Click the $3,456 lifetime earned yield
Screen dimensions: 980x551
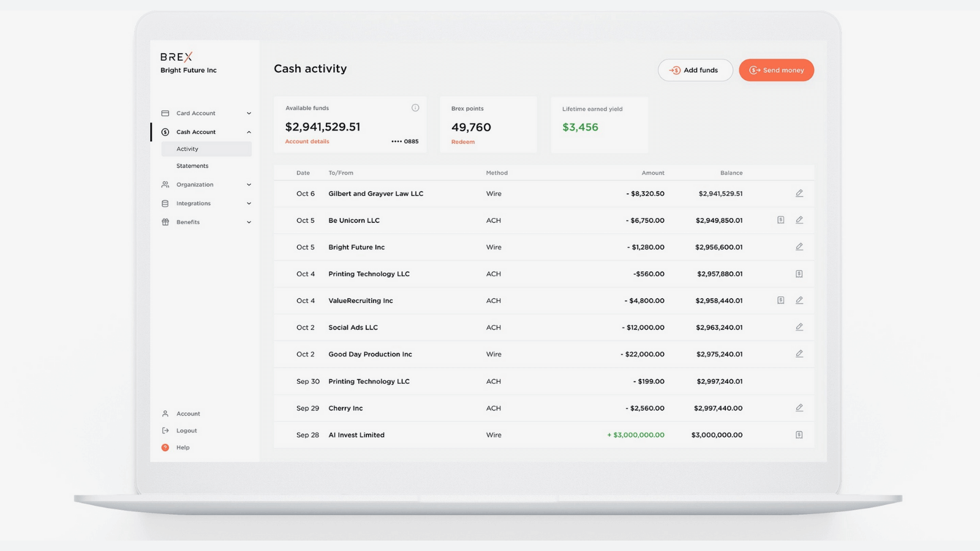click(580, 127)
